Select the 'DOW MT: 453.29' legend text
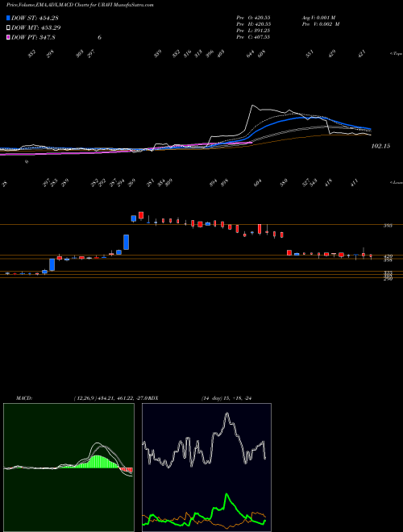The image size is (403, 532). click(x=36, y=27)
